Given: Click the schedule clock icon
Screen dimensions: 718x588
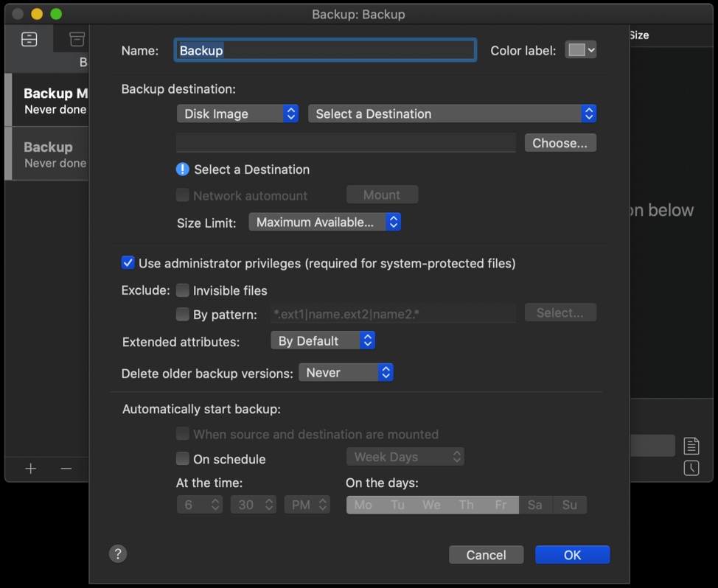Looking at the screenshot, I should click(691, 468).
